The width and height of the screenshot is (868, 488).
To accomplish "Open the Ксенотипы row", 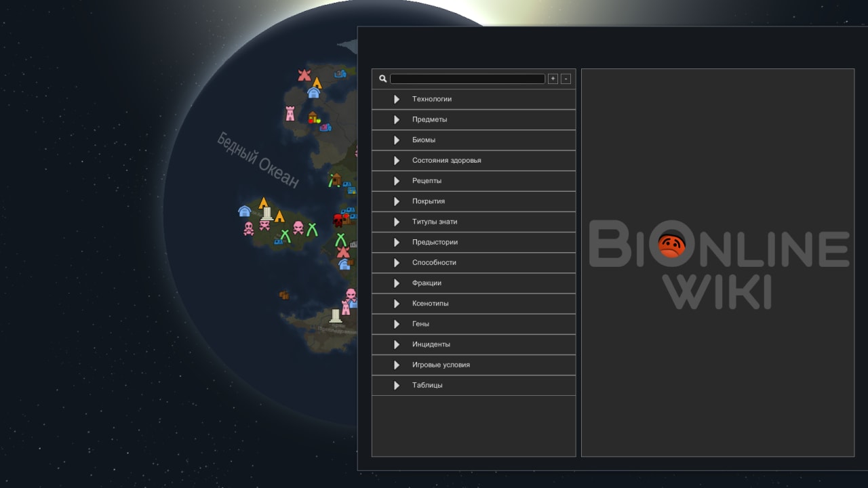I will [x=473, y=304].
